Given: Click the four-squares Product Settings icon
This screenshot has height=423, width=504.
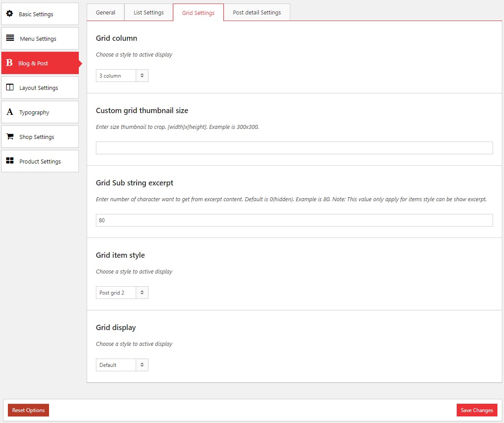Looking at the screenshot, I should (10, 161).
